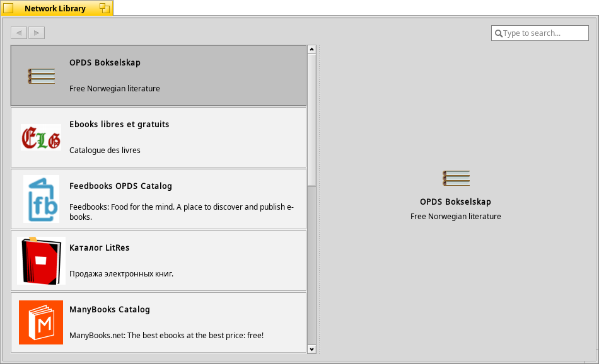
Task: Select the Ebooks libres et gratuits title
Action: click(x=119, y=125)
